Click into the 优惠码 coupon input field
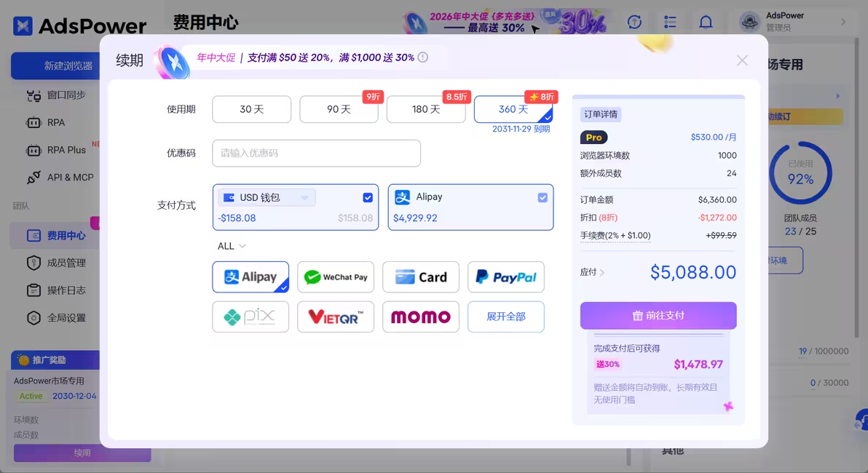This screenshot has width=868, height=473. pyautogui.click(x=316, y=154)
